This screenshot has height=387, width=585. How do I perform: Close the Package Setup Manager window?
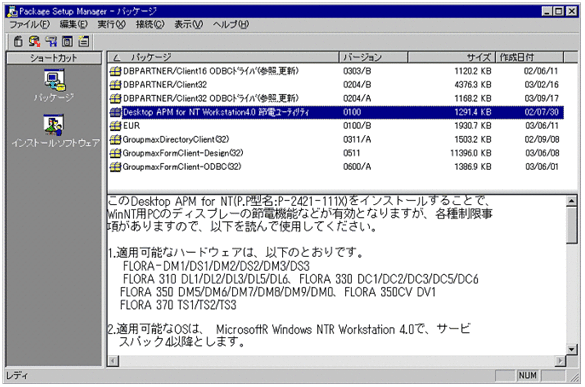click(572, 12)
